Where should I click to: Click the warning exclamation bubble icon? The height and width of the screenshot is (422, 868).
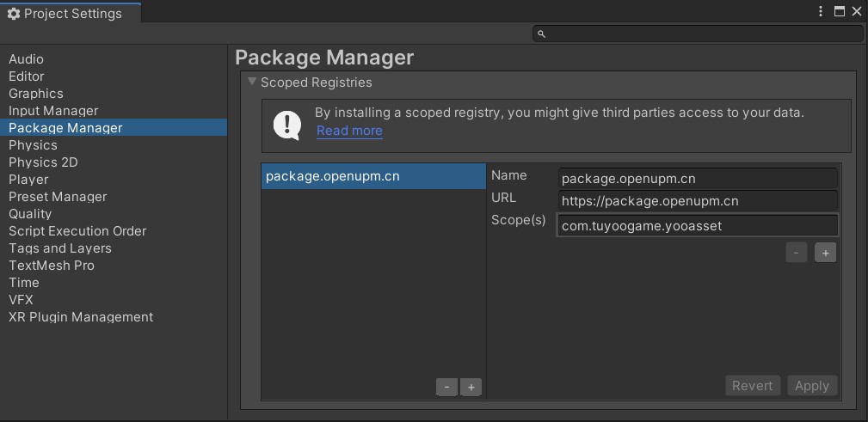click(x=287, y=125)
